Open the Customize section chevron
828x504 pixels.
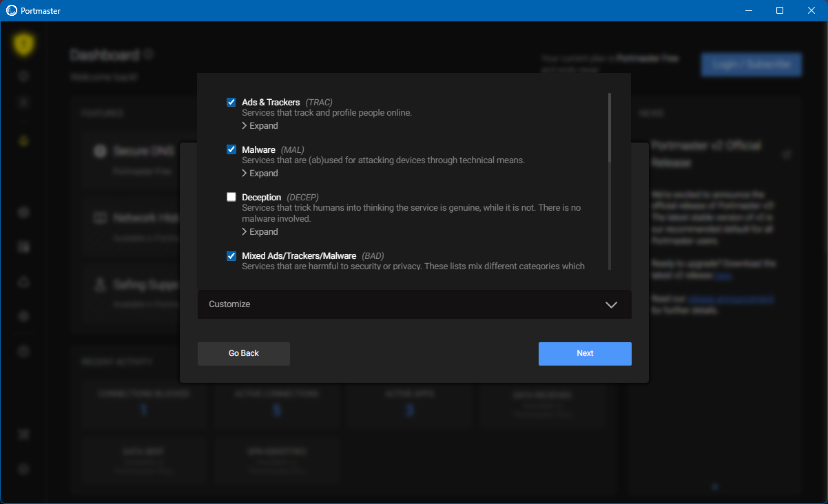click(611, 304)
